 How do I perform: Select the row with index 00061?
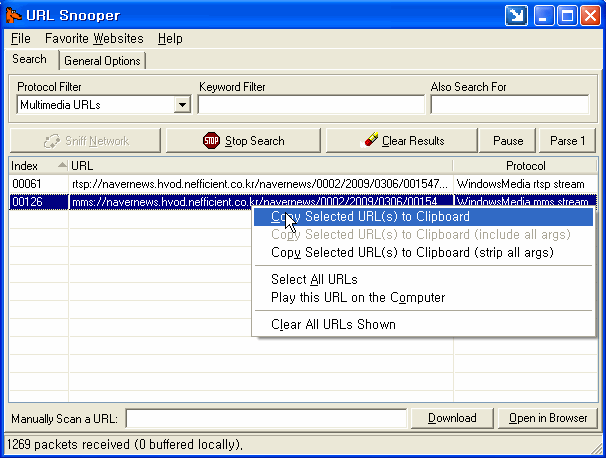tap(303, 184)
